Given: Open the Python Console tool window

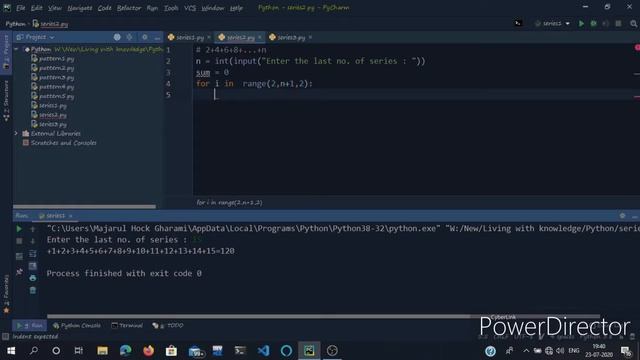Looking at the screenshot, I should (x=77, y=325).
